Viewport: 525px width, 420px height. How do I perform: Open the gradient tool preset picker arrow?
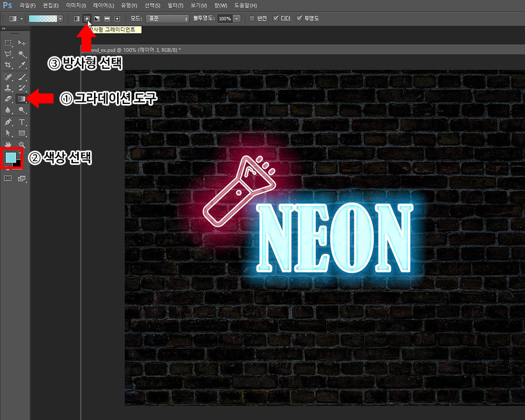tap(22, 19)
